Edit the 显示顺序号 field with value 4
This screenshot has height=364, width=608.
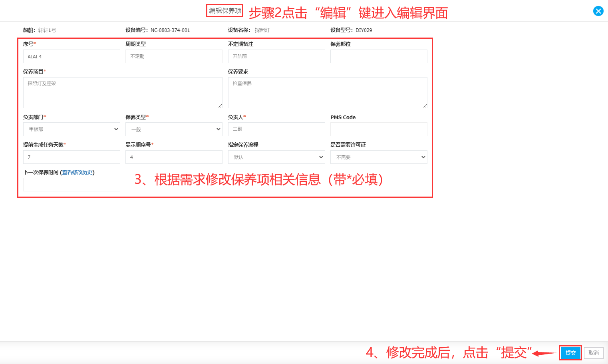174,157
